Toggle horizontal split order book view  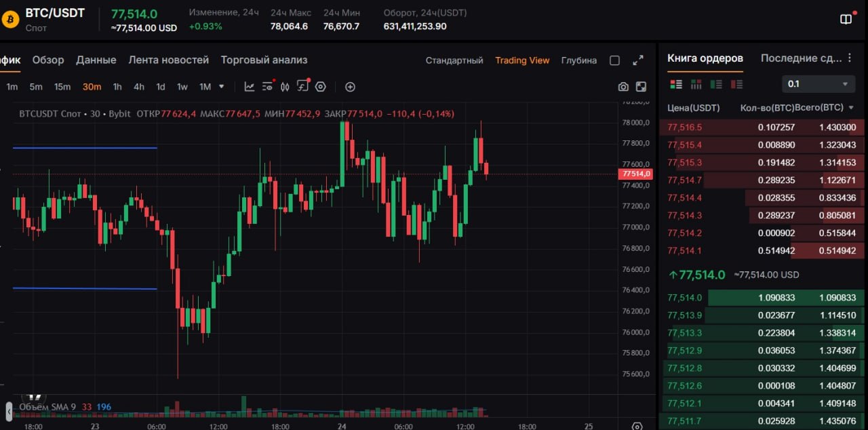696,84
